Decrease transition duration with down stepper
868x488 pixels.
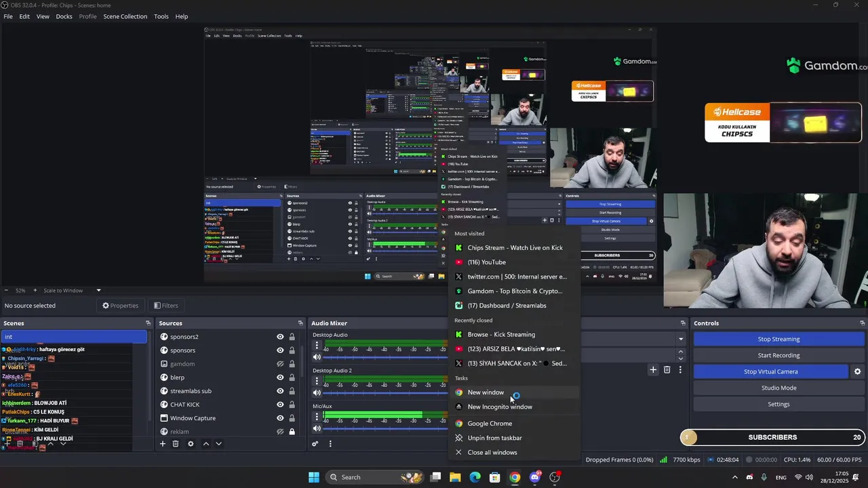[x=681, y=359]
